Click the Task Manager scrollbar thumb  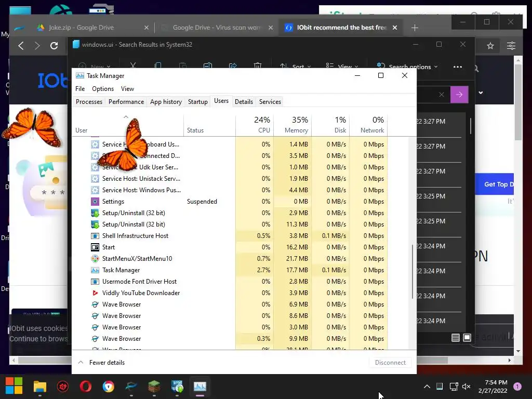point(413,271)
